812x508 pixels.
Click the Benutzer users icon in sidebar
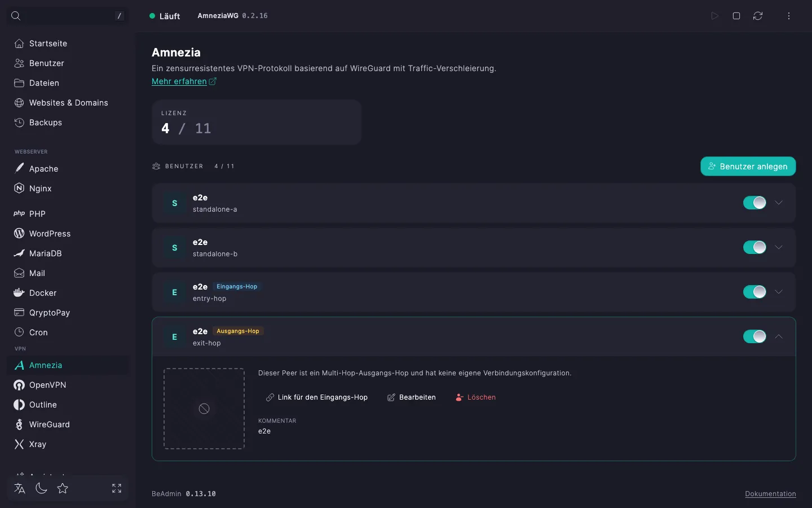coord(19,63)
